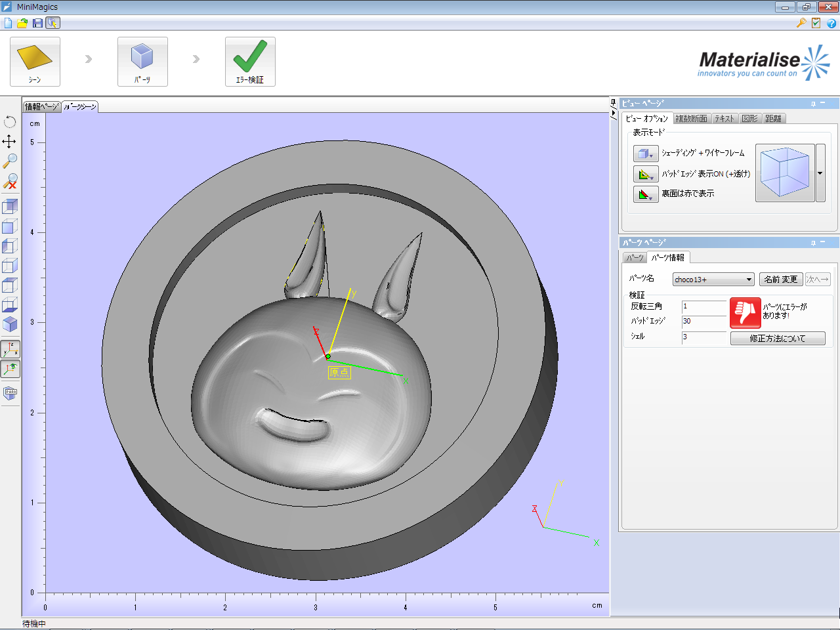The height and width of the screenshot is (630, 840).
Task: Choose the first cube standard view icon
Action: click(10, 207)
